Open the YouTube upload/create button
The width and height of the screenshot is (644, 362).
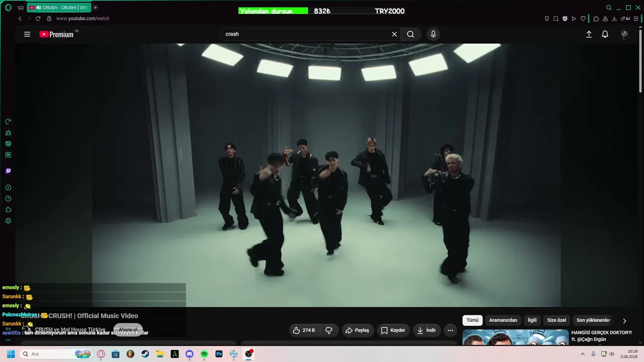(589, 34)
